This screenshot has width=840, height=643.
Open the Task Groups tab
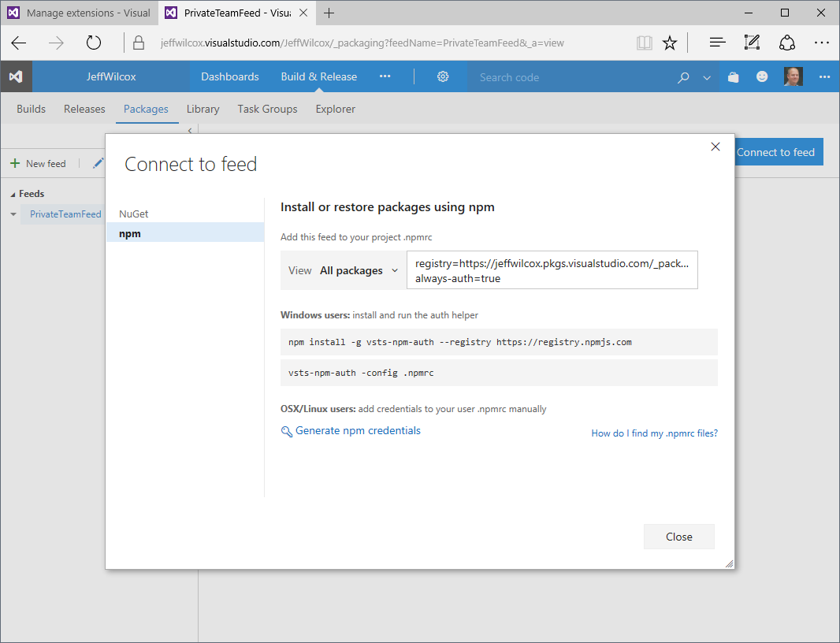coord(267,109)
